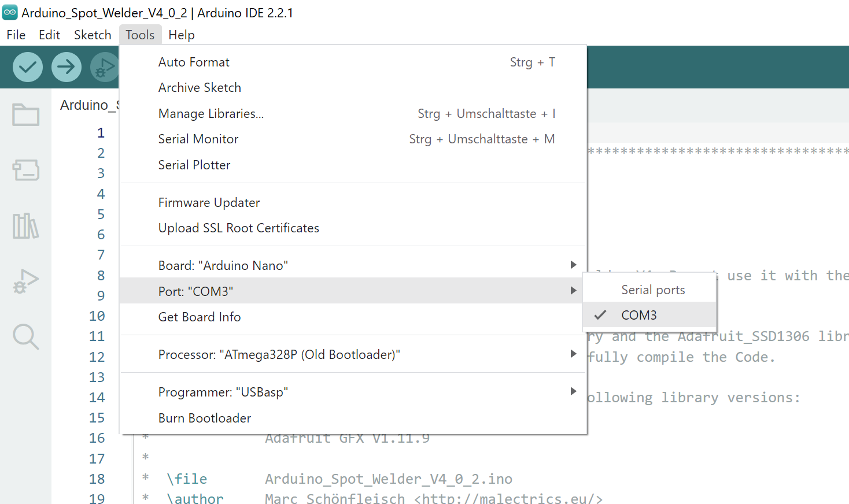849x504 pixels.
Task: Open the Edit menu
Action: tap(50, 35)
